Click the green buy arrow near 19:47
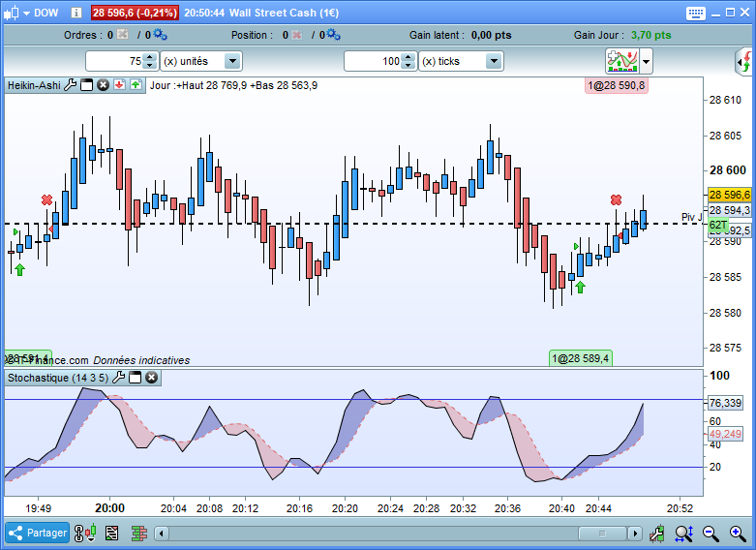Screen dimensions: 756x550 tap(19, 270)
